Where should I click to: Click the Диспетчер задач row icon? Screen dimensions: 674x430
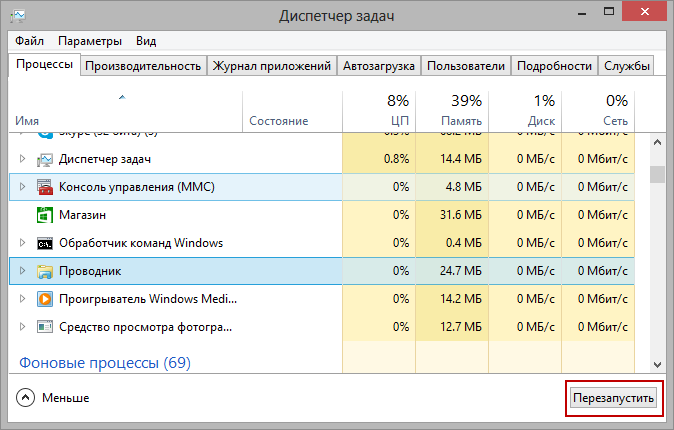45,160
